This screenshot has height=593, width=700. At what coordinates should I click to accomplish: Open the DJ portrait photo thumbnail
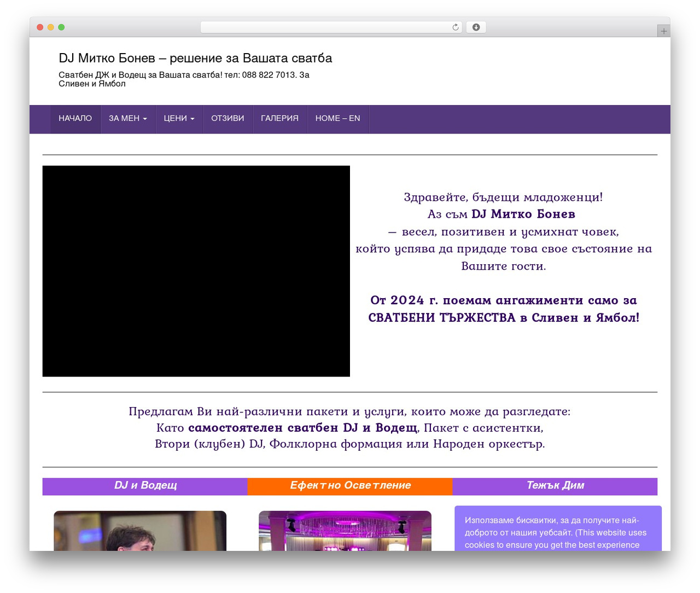[140, 531]
